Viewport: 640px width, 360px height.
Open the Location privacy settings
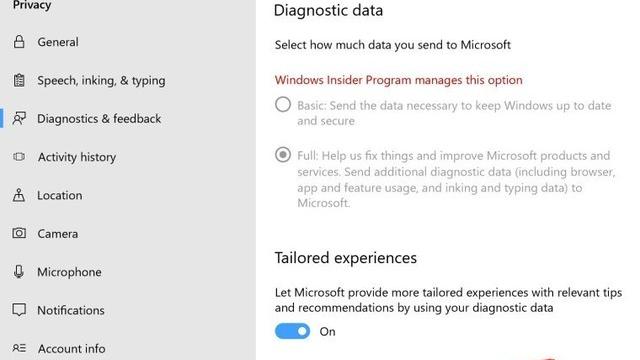coord(60,196)
